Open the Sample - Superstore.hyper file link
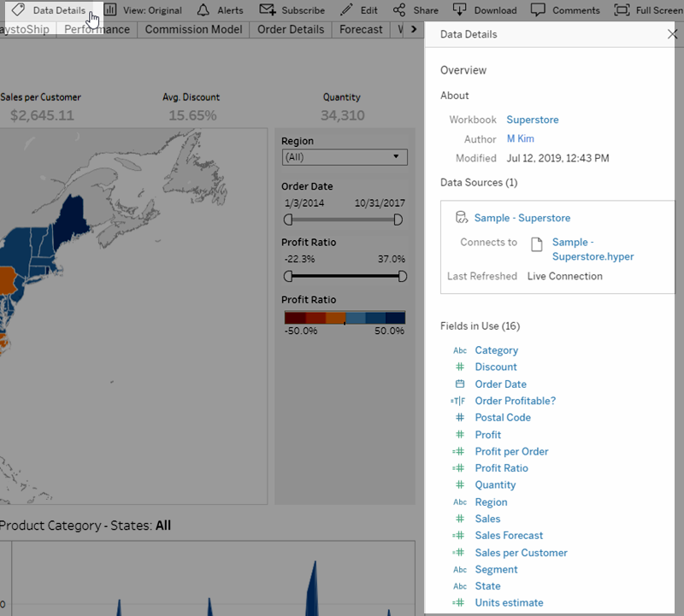Screen dimensions: 684x616 point(593,249)
